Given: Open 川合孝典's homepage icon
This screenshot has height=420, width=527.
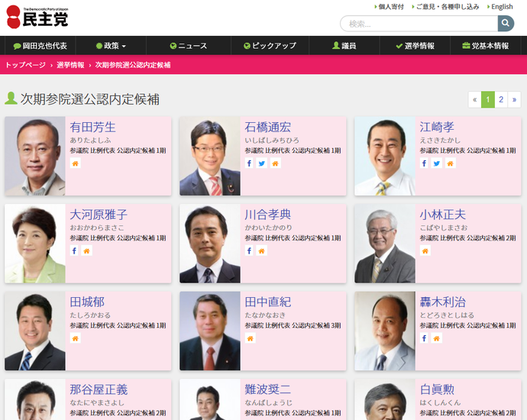Looking at the screenshot, I should 261,250.
